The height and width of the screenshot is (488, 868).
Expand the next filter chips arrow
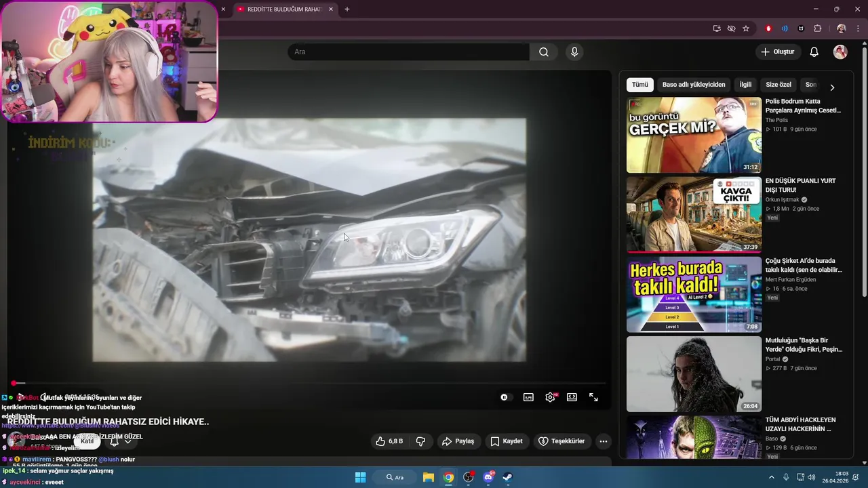point(832,87)
